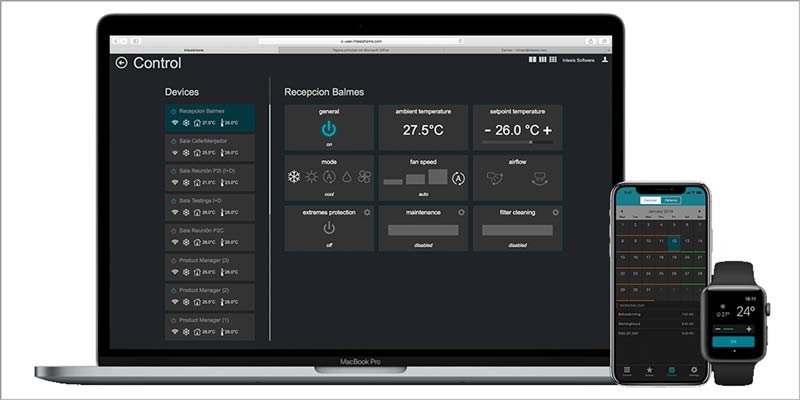Screen dimensions: 800x400
Task: Open filter cleaning gear settings
Action: [556, 212]
